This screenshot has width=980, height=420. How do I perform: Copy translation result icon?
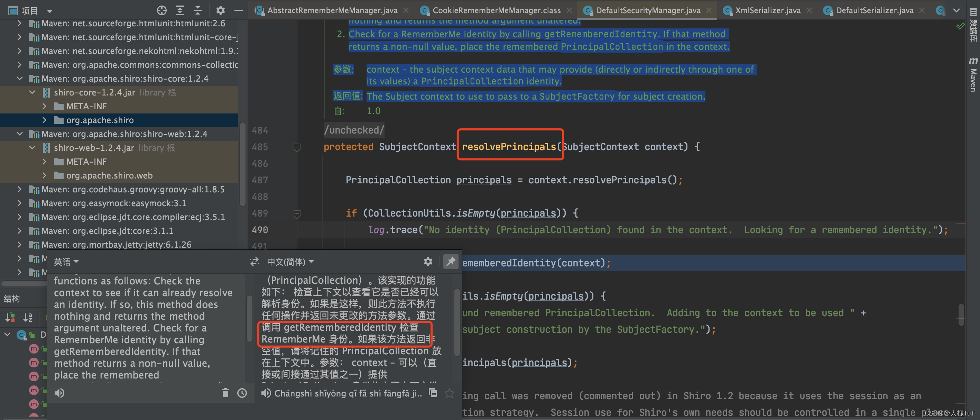[x=433, y=393]
